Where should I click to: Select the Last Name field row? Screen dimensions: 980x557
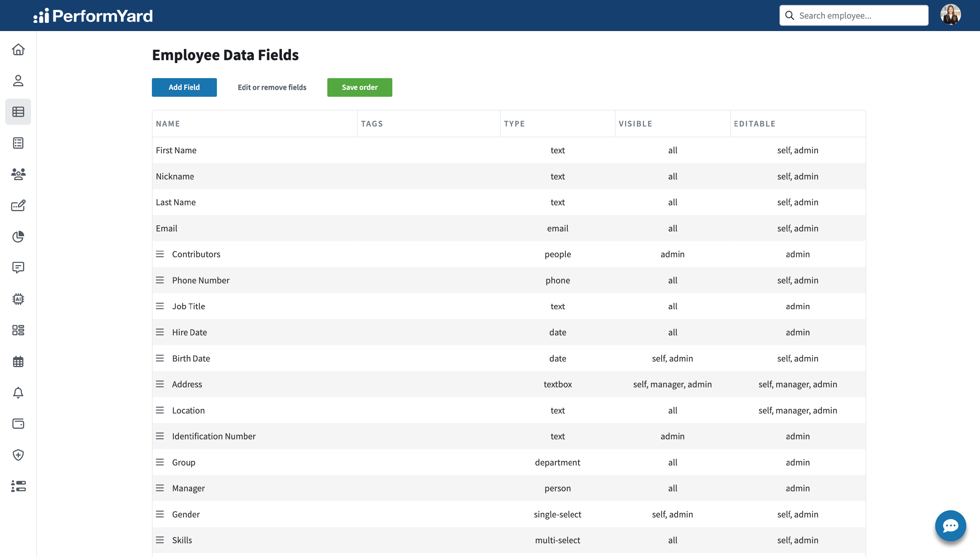[509, 202]
